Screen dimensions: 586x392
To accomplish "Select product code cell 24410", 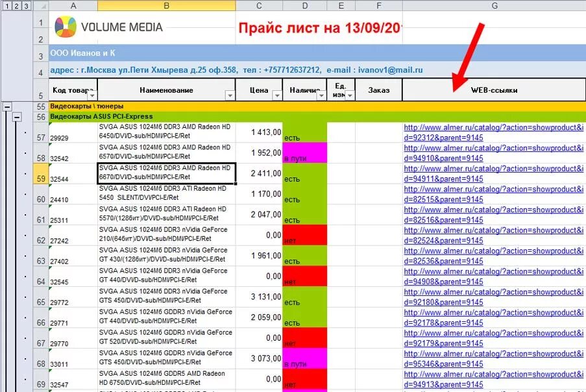I will coord(73,194).
